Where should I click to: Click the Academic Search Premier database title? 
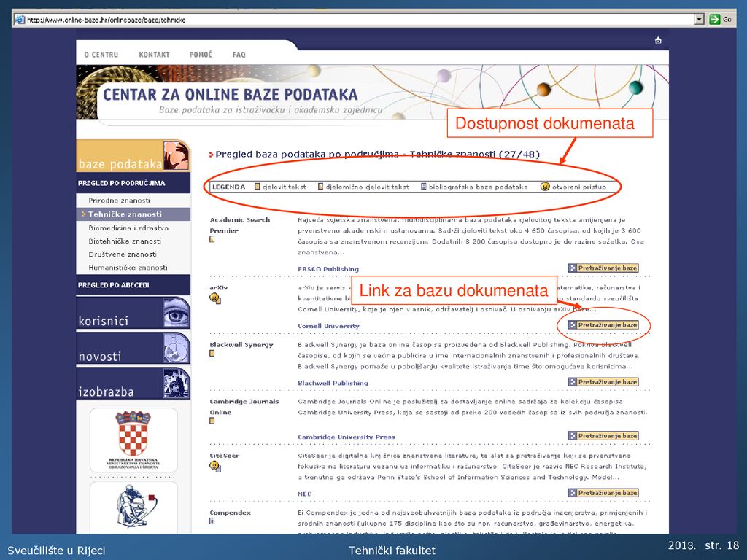239,225
